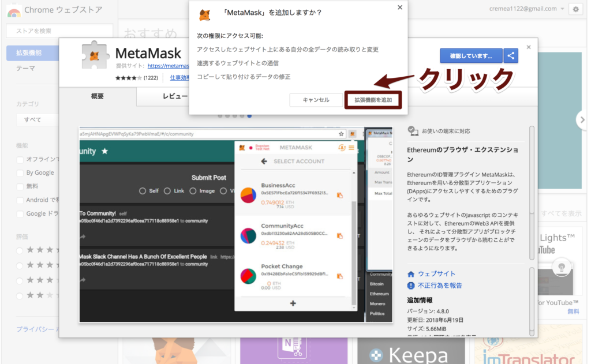Click 不正行為を報告 link

pos(440,286)
